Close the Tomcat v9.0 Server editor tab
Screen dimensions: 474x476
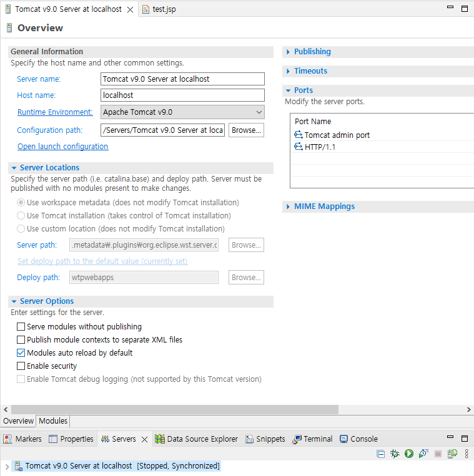pos(130,9)
